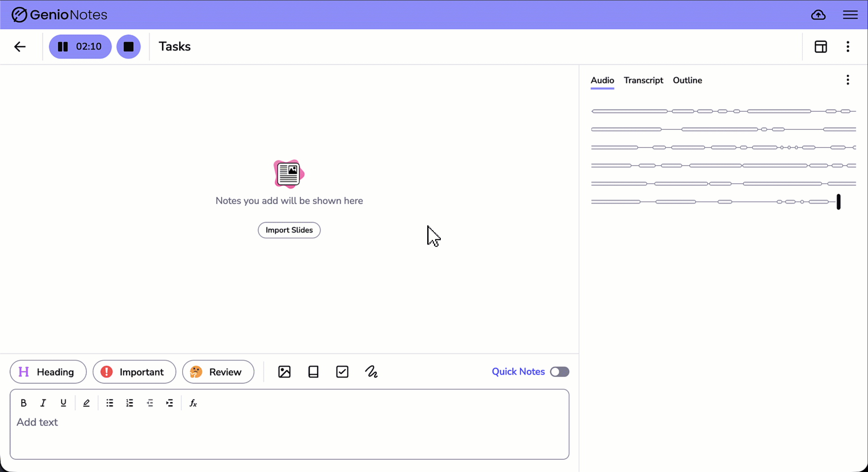Viewport: 868px width, 472px height.
Task: Open the hamburger main menu
Action: click(x=850, y=15)
